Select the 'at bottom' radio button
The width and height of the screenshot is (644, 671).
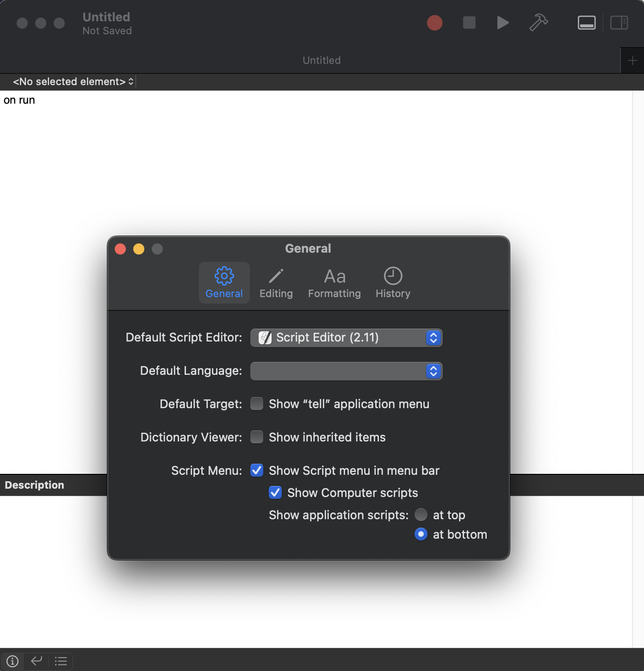click(x=421, y=534)
